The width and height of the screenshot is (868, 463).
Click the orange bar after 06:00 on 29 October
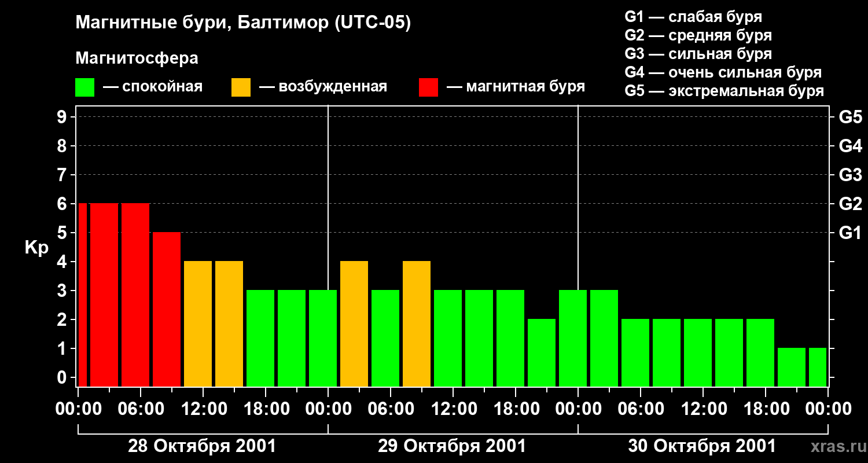point(417,324)
